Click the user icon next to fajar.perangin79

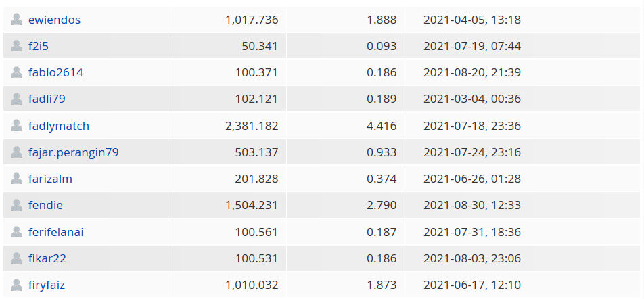click(x=16, y=152)
